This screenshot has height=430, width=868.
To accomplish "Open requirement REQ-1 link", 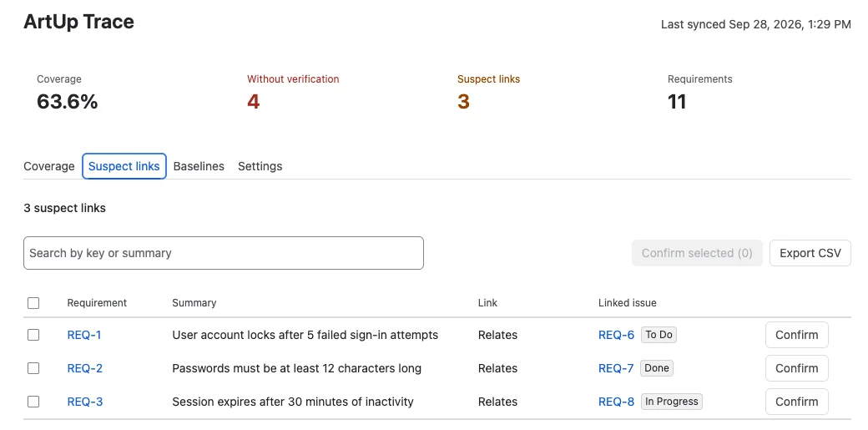I will click(x=84, y=335).
